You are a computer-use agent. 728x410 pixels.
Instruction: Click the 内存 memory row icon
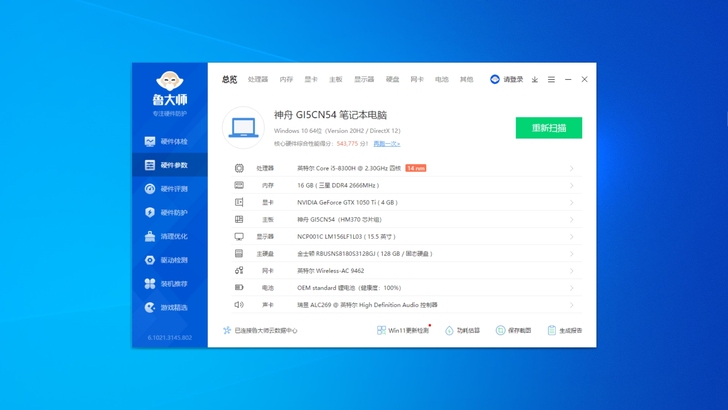[239, 185]
